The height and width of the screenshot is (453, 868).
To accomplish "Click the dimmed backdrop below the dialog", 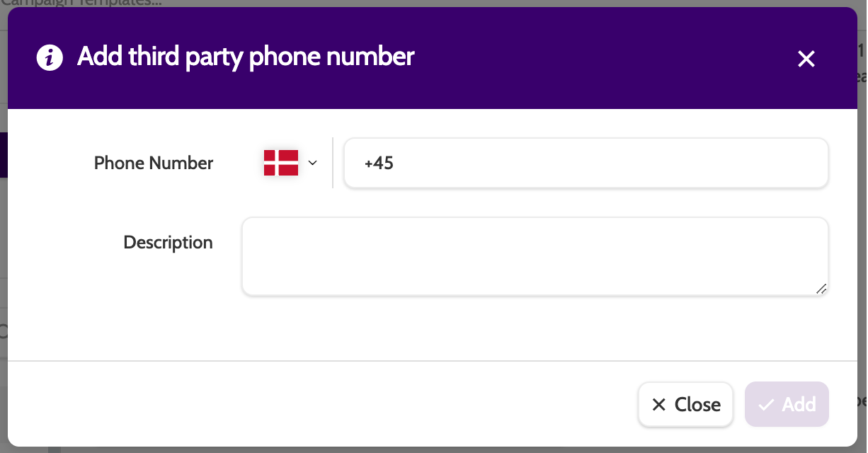I will [425, 449].
